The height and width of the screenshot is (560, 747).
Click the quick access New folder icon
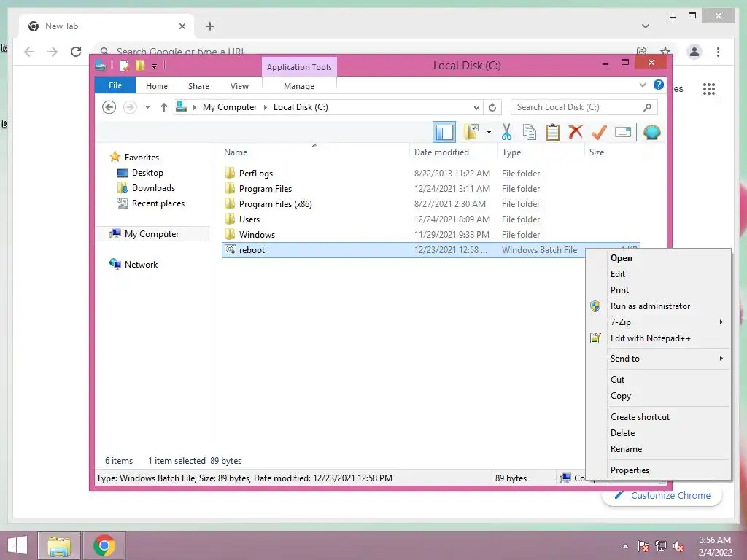[140, 65]
